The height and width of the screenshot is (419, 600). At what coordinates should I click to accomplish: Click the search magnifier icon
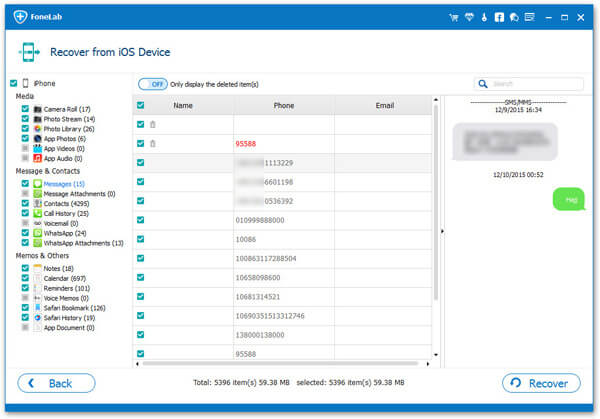pos(483,84)
